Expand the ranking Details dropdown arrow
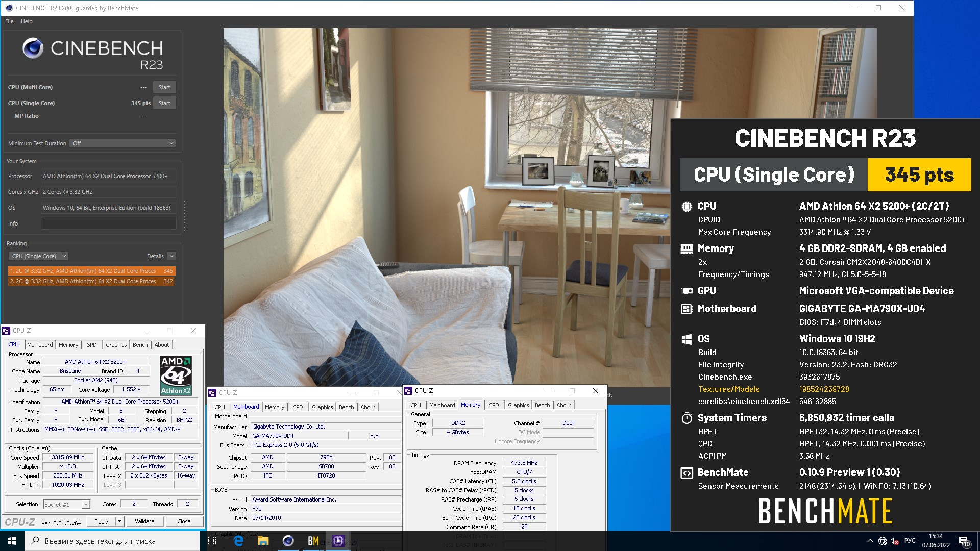The width and height of the screenshot is (980, 551). (x=171, y=256)
